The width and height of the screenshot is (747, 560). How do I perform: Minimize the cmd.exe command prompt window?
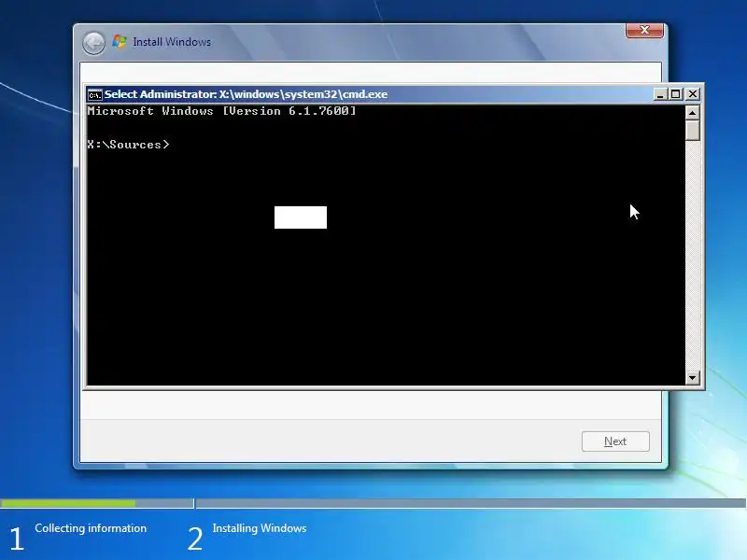[660, 94]
